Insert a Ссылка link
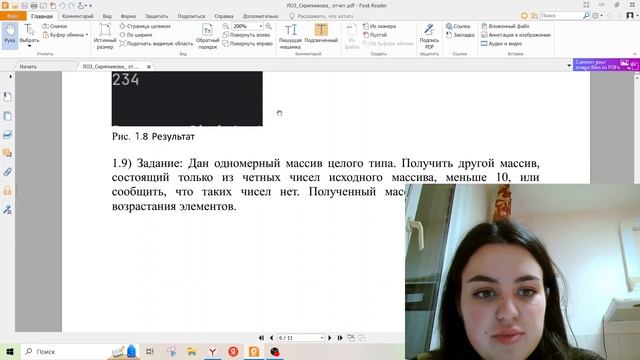Viewport: 640px width, 360px height. point(458,26)
